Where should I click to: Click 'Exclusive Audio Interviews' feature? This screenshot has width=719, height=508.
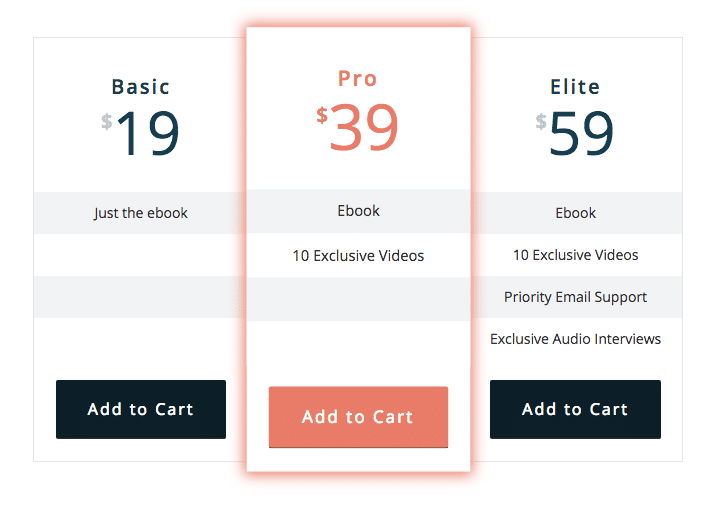[x=575, y=339]
